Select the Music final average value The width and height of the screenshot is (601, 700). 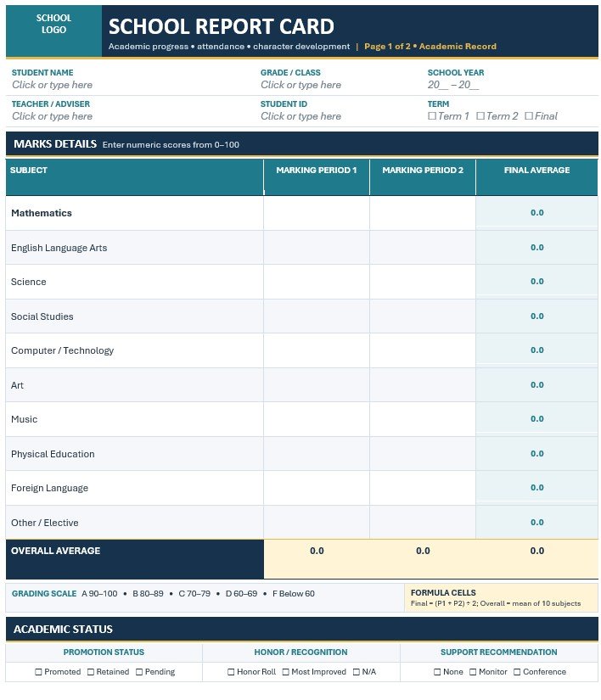point(536,419)
